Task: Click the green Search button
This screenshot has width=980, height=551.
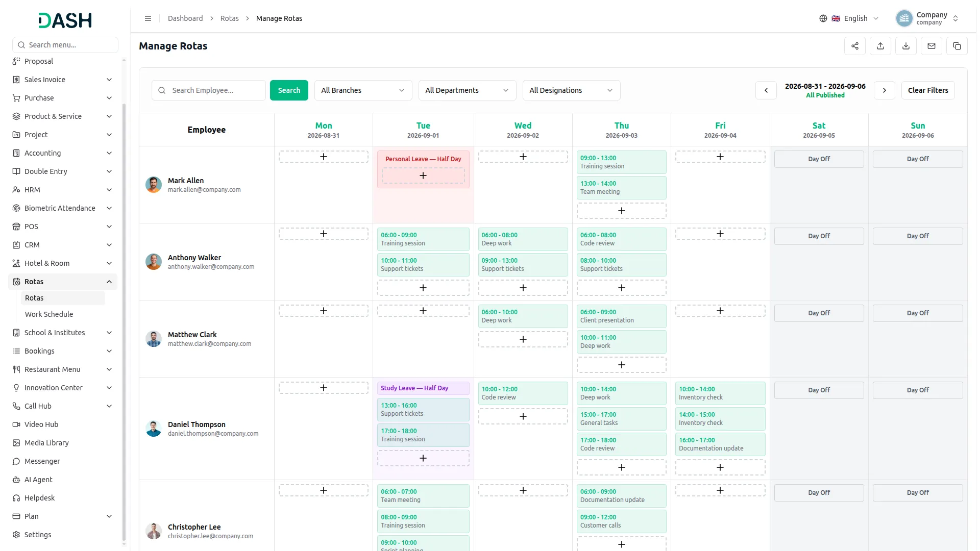Action: (x=289, y=90)
